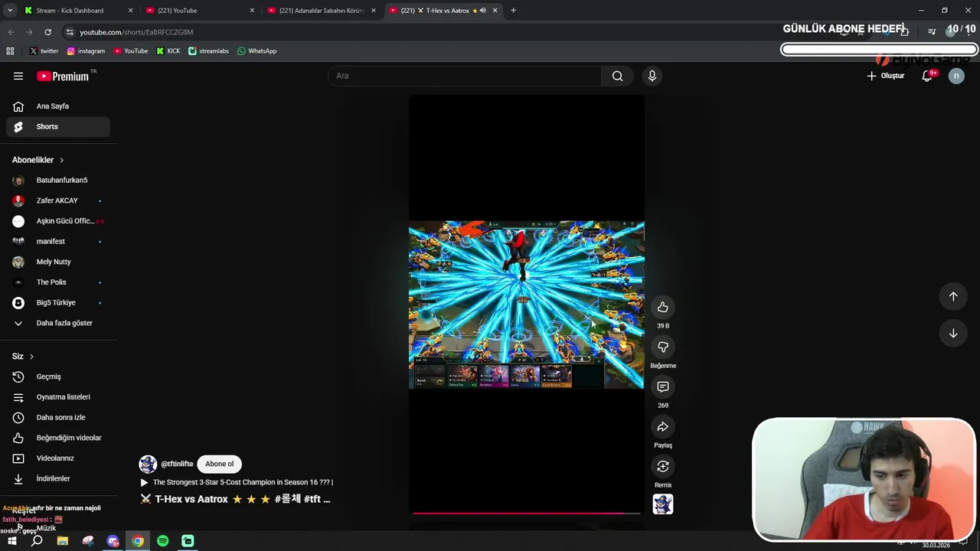Open File Explorer from the taskbar

tap(63, 541)
